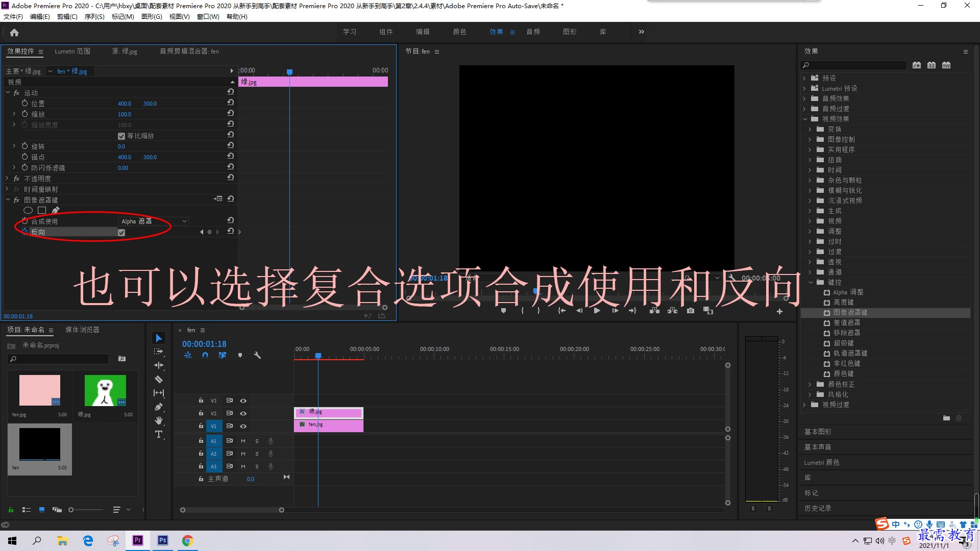Select the Razor tool
980x551 pixels.
coord(159,379)
